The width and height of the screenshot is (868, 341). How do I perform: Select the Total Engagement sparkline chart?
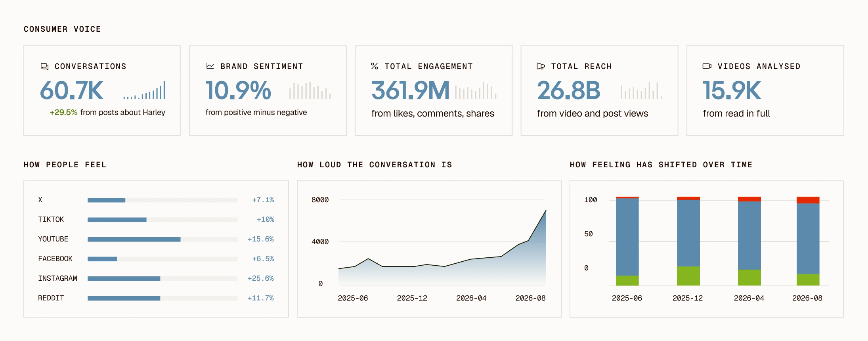(476, 90)
